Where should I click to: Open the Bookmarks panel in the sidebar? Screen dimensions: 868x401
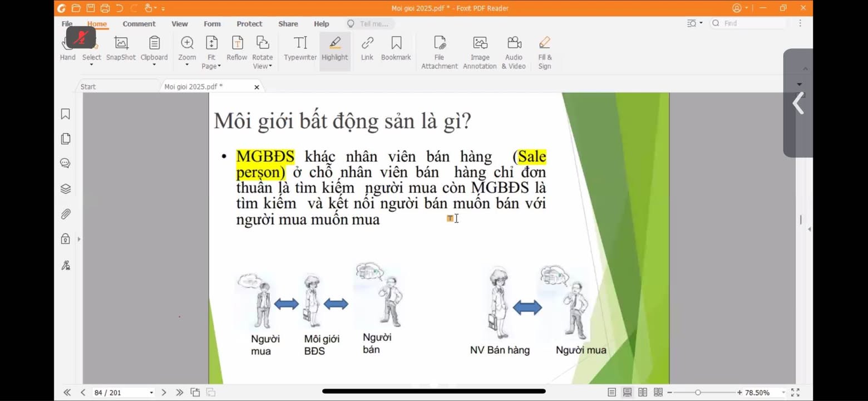click(65, 113)
